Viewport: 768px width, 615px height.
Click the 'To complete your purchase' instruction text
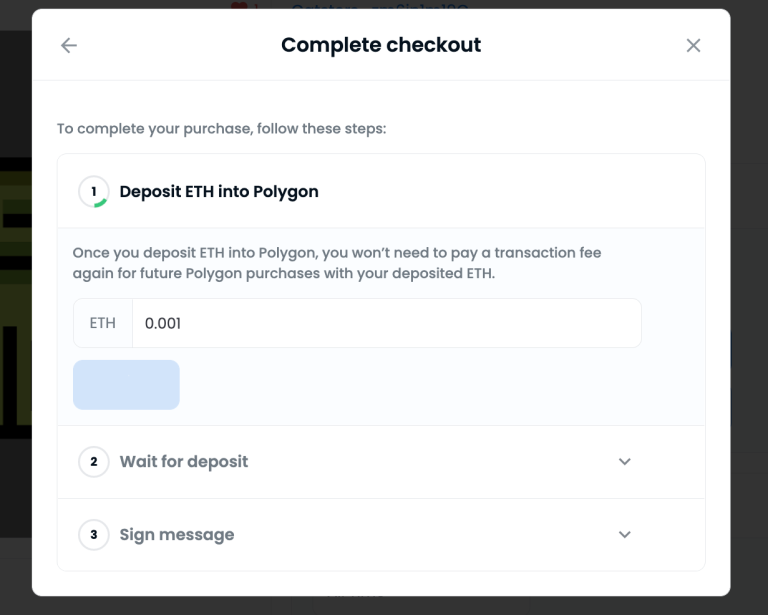pyautogui.click(x=221, y=129)
